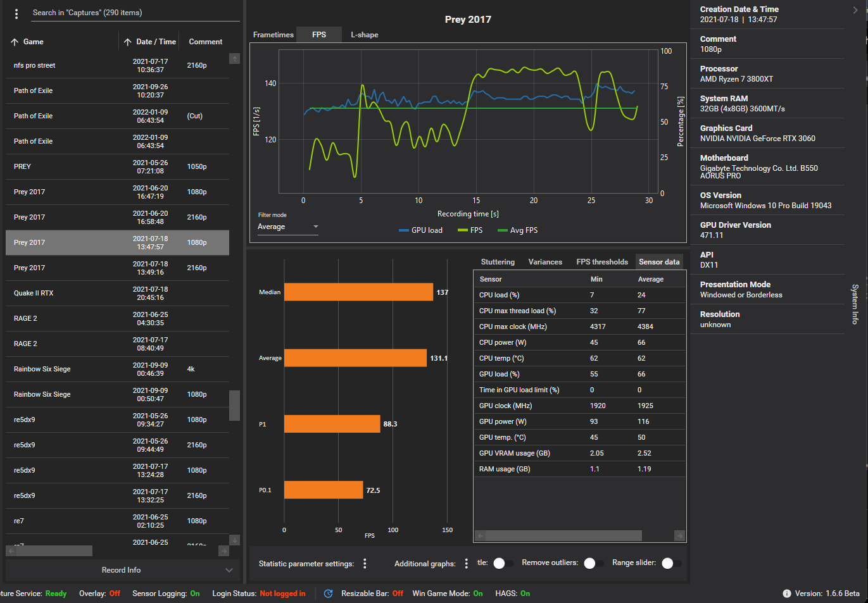The image size is (868, 603).
Task: Click Login Status Not logged in
Action: coord(282,594)
